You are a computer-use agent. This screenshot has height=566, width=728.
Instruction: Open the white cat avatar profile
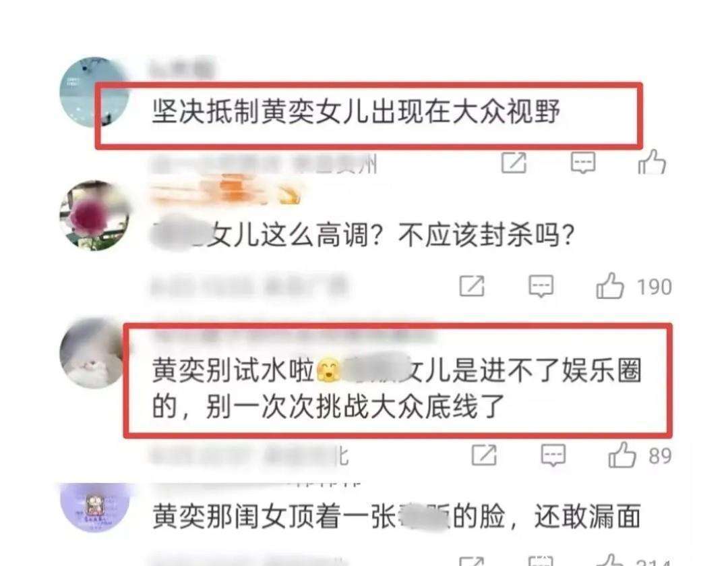click(x=93, y=353)
